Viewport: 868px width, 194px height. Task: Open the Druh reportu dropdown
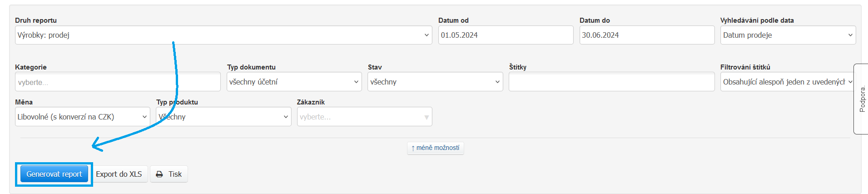click(223, 35)
